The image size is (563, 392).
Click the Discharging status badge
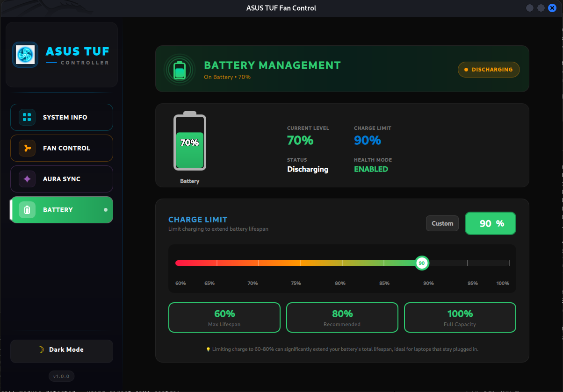pyautogui.click(x=489, y=70)
